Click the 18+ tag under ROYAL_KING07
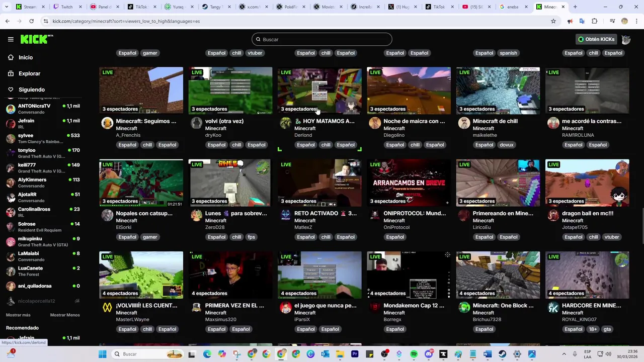 (x=593, y=329)
